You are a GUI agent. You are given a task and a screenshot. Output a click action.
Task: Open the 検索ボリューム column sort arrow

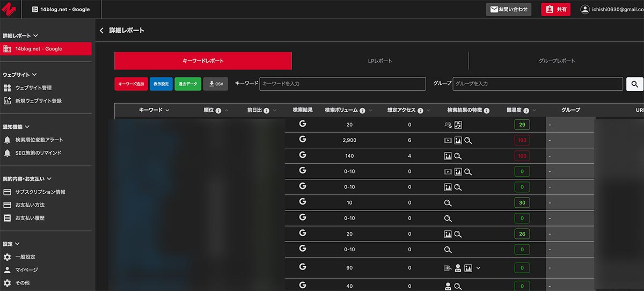click(371, 111)
